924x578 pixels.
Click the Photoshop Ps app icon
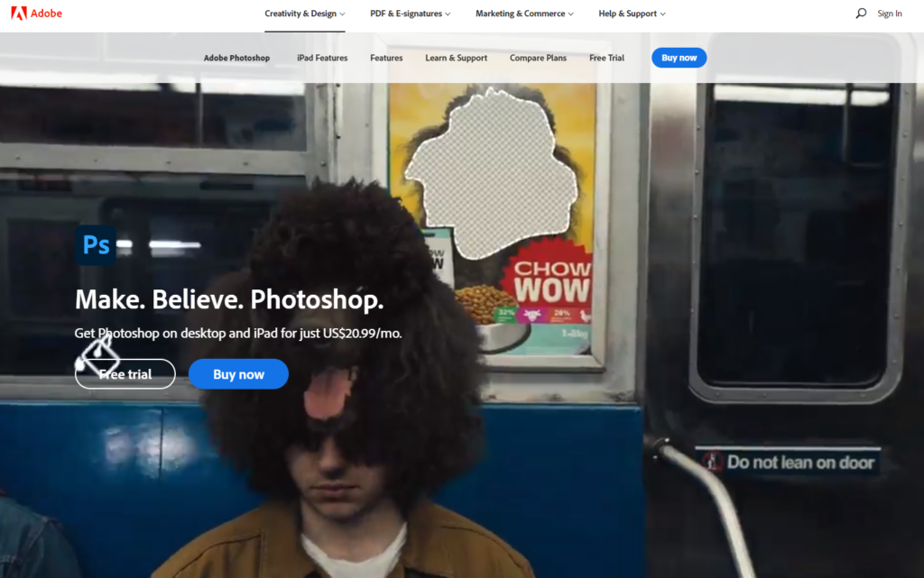pyautogui.click(x=96, y=244)
